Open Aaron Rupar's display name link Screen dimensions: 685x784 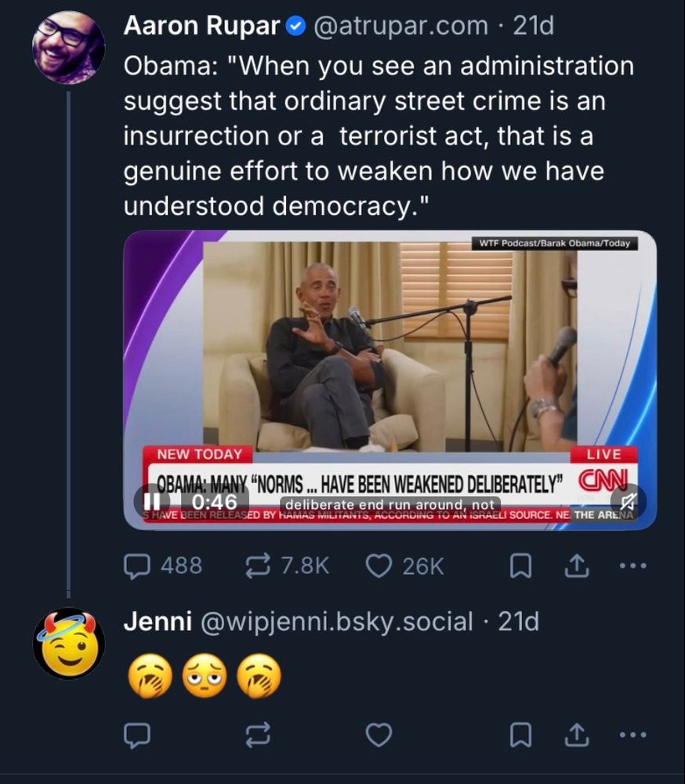click(201, 26)
